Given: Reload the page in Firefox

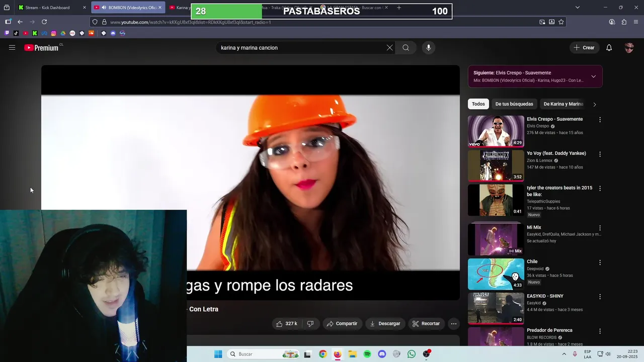Looking at the screenshot, I should pos(44,22).
